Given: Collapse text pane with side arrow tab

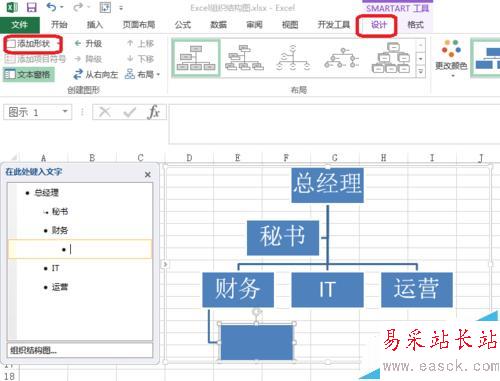Looking at the screenshot, I should click(165, 264).
